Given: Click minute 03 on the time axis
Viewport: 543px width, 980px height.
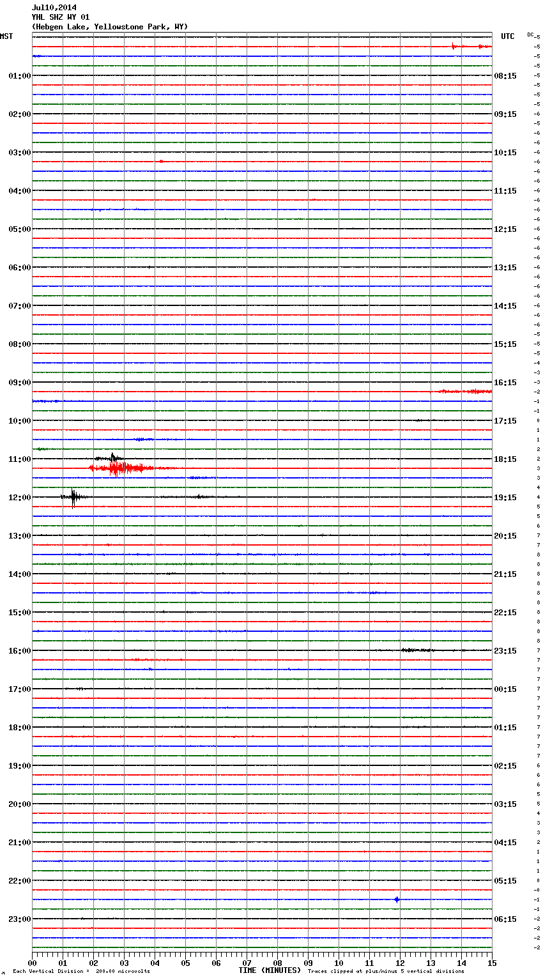Looking at the screenshot, I should click(124, 963).
